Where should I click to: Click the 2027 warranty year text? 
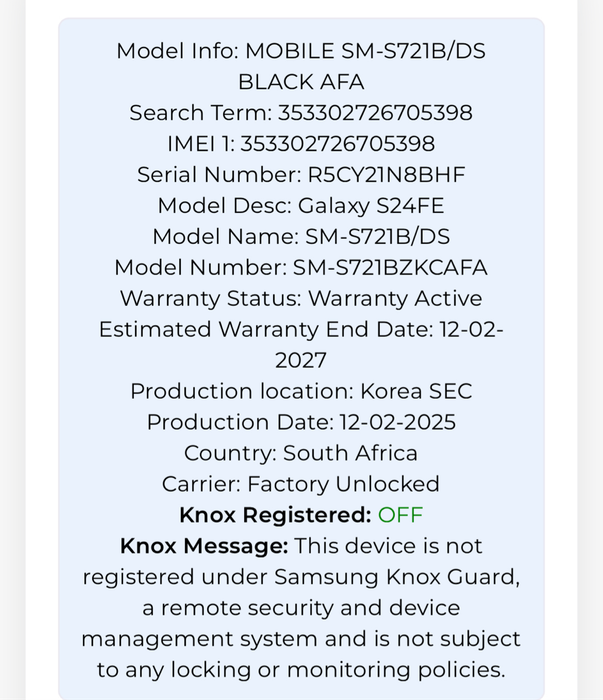pyautogui.click(x=301, y=361)
